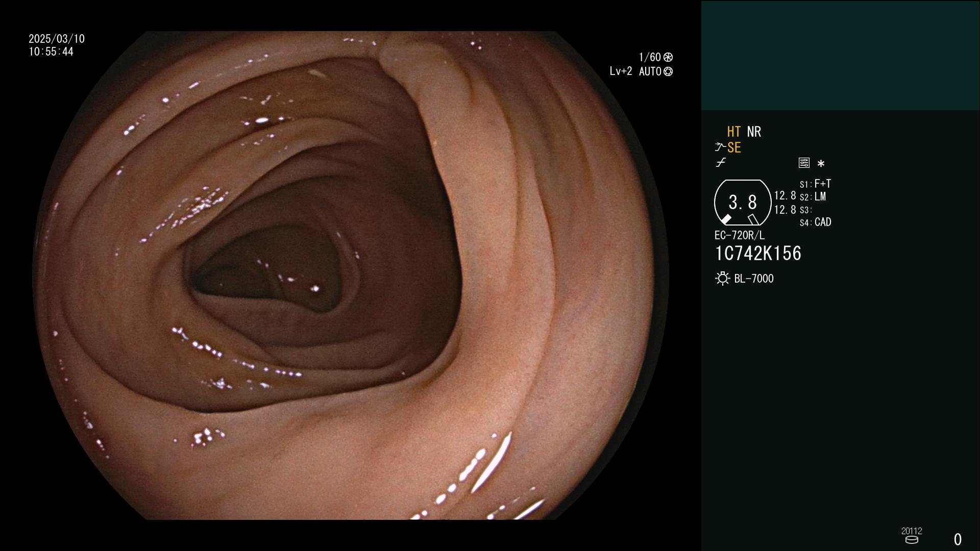This screenshot has height=551, width=980.
Task: Click the 3.8 channel diameter value
Action: point(743,203)
